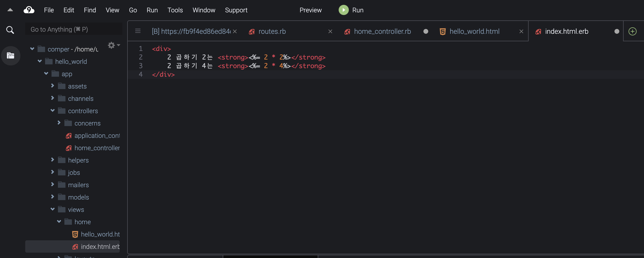Add a new tab with plus icon
This screenshot has height=258, width=644.
point(632,31)
